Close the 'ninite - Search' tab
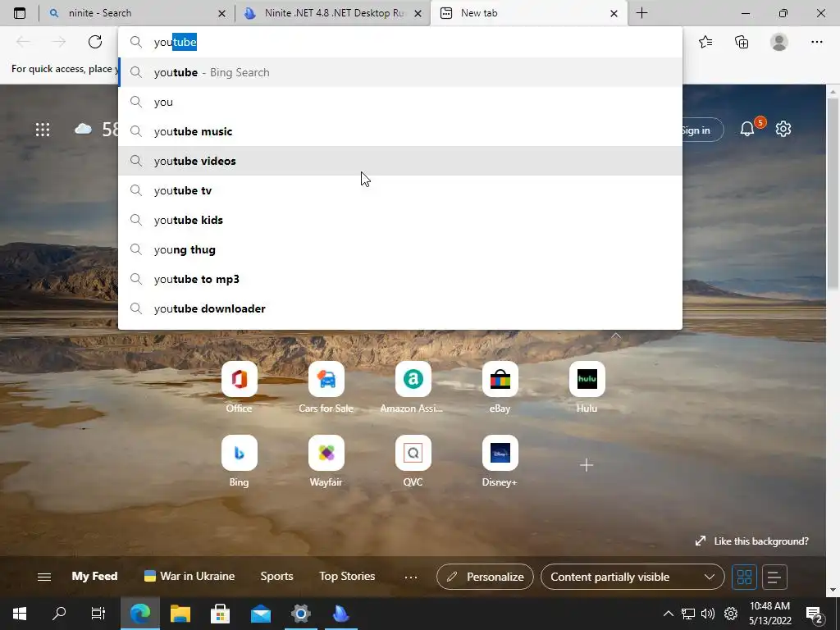The width and height of the screenshot is (840, 630). [221, 14]
